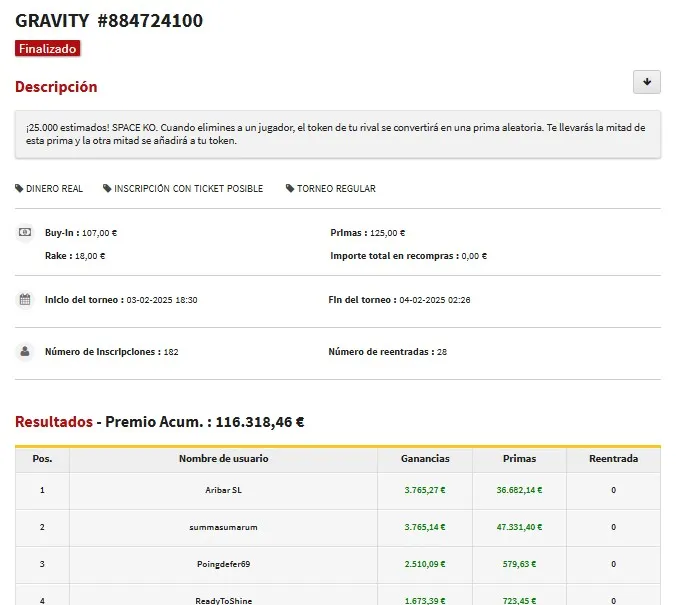
Task: Collapse the Descripción section arrow button
Action: (x=646, y=82)
